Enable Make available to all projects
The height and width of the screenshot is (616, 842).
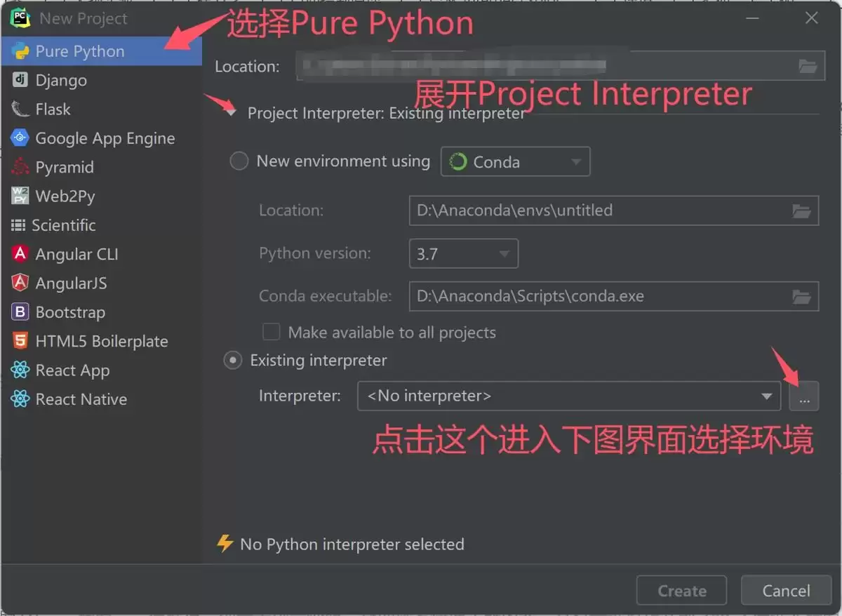(x=271, y=332)
